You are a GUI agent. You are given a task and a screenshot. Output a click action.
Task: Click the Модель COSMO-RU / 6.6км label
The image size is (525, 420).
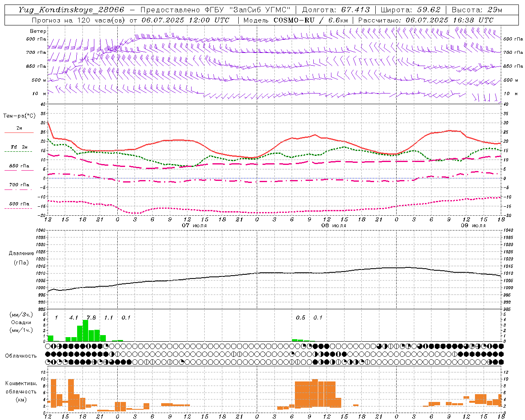pos(296,20)
